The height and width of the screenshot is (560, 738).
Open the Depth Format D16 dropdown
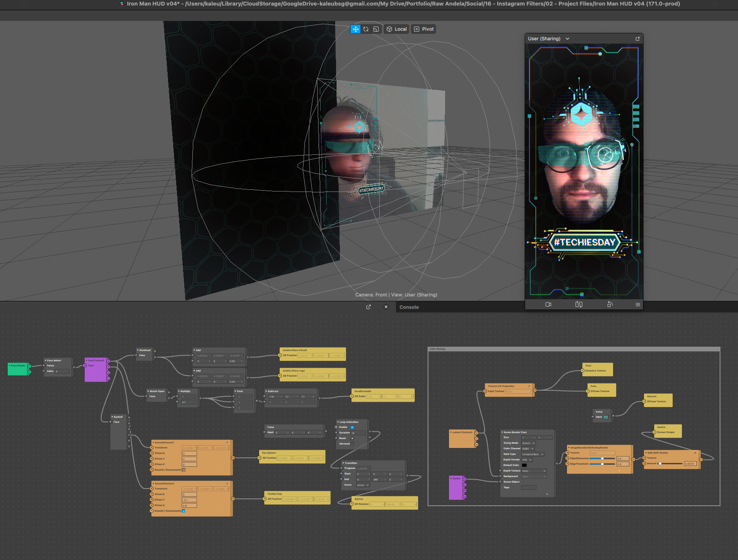pos(527,460)
